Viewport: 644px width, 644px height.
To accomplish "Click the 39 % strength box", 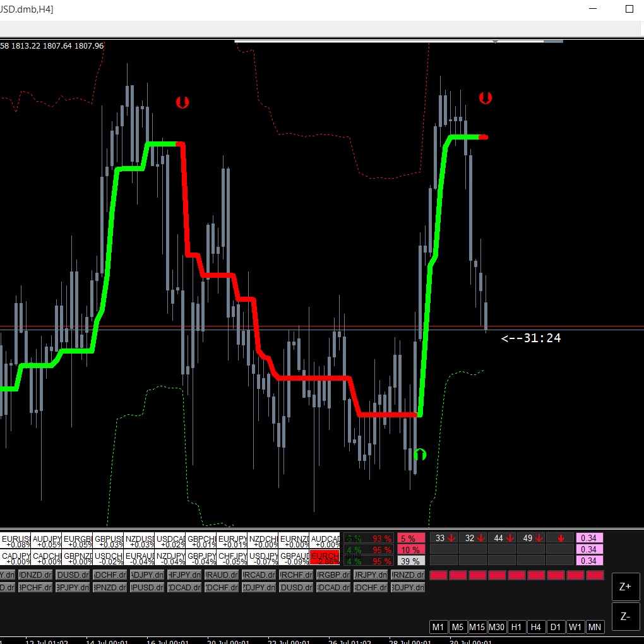I will [410, 561].
